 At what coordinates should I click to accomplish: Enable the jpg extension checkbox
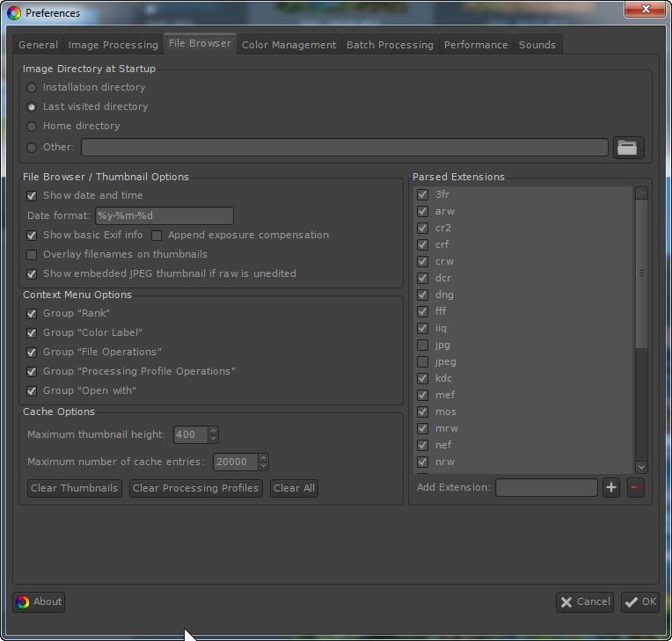423,346
